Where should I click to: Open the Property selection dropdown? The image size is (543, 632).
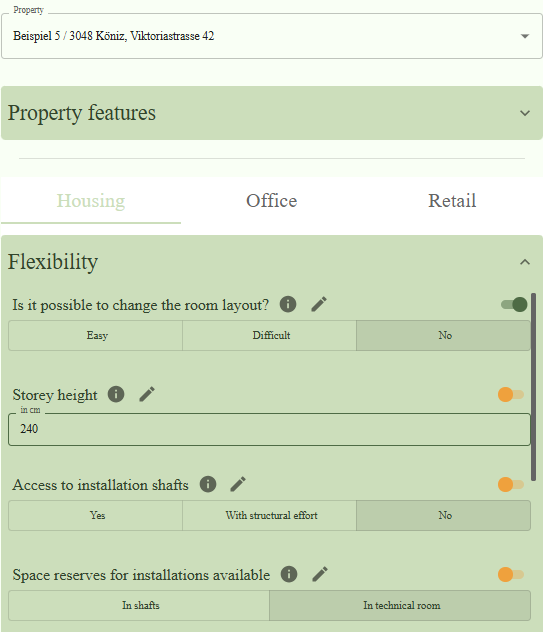272,36
